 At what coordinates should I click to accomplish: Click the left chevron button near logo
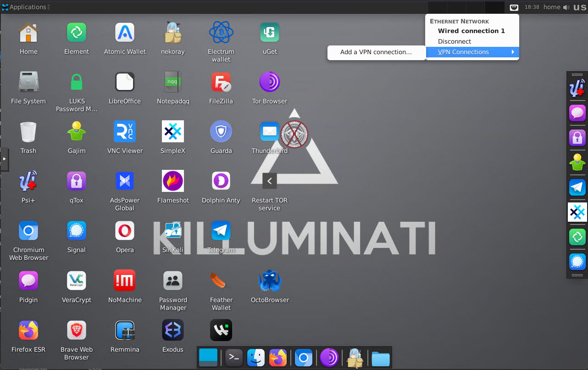pos(270,181)
